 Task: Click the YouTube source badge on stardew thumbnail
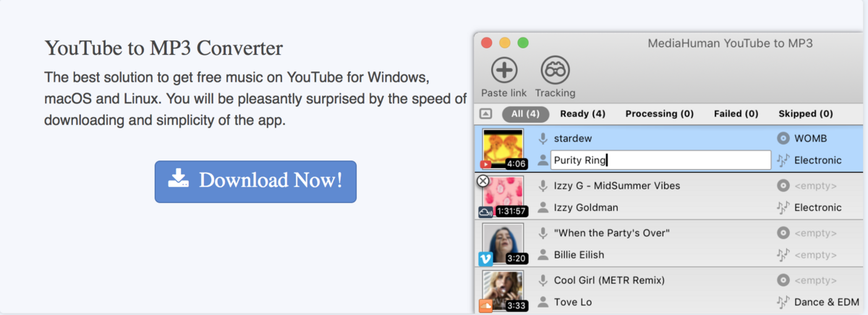(x=486, y=165)
